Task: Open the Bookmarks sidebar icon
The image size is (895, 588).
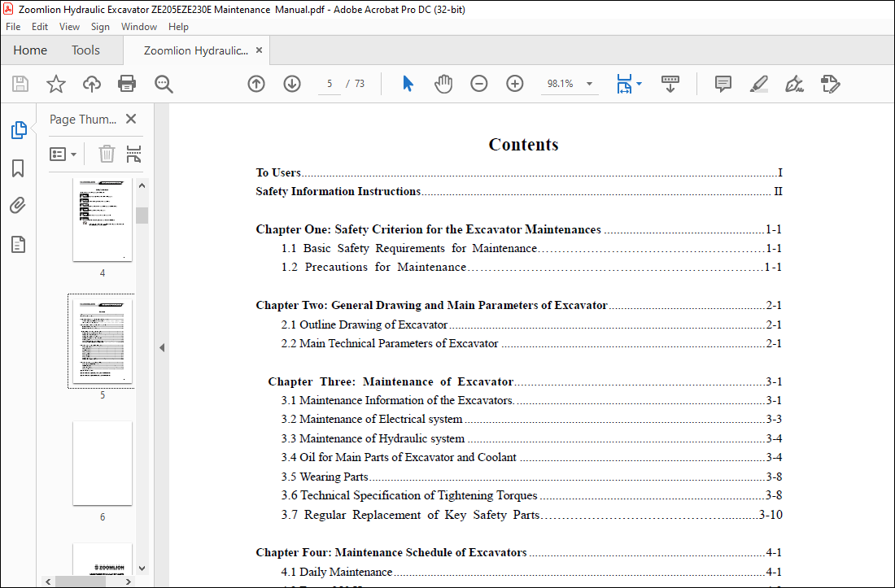Action: (18, 168)
